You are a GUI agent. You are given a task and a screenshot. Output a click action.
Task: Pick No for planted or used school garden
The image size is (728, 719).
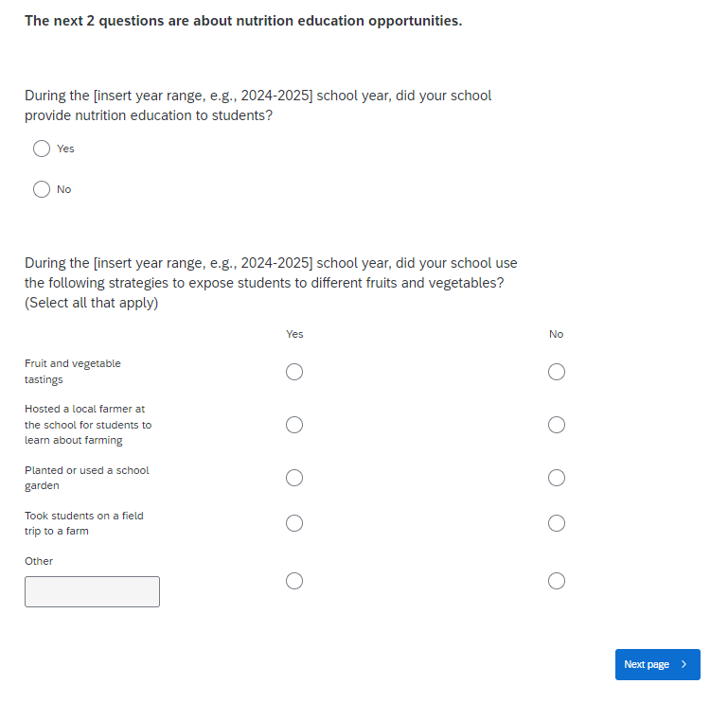[557, 478]
